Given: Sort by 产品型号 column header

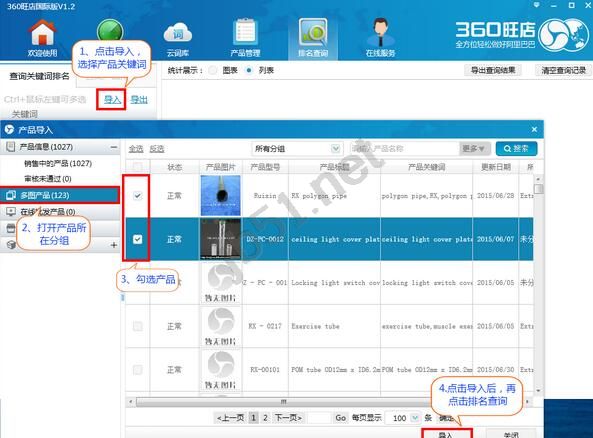Looking at the screenshot, I should pos(265,167).
